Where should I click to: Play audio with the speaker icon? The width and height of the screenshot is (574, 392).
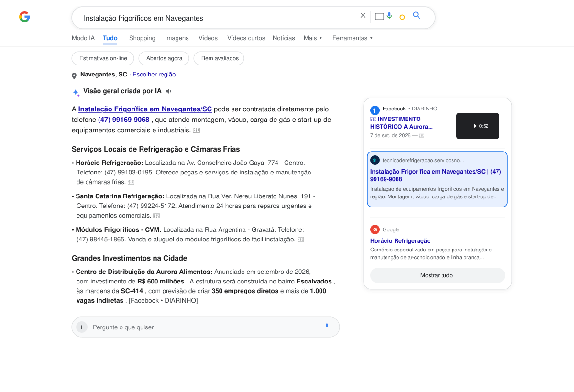pos(168,91)
